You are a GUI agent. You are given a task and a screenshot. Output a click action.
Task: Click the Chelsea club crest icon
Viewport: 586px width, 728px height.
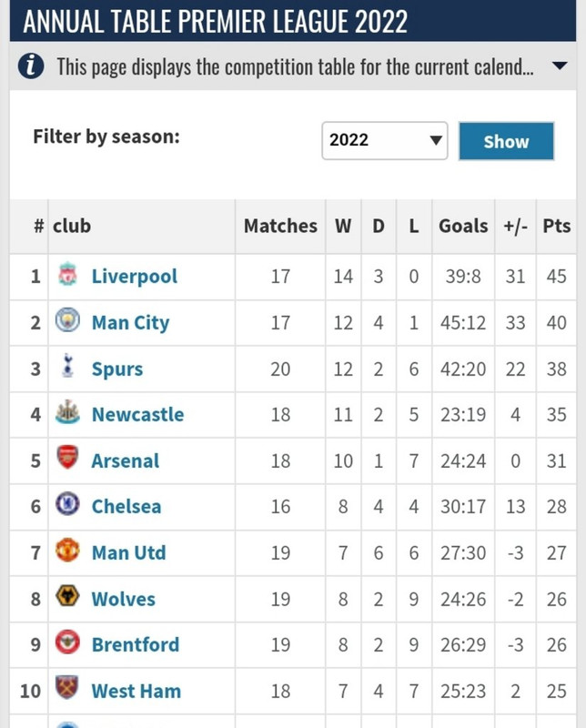(x=68, y=504)
